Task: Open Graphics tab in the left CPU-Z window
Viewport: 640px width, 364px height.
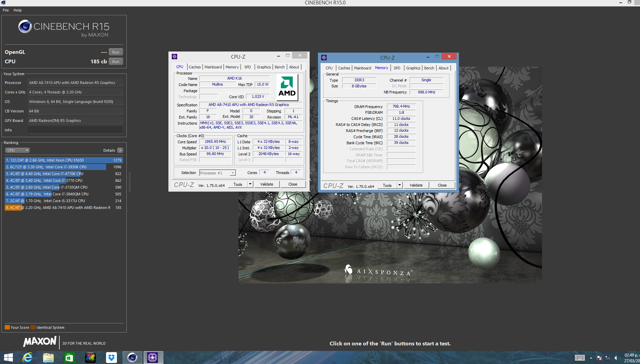Action: click(x=264, y=67)
